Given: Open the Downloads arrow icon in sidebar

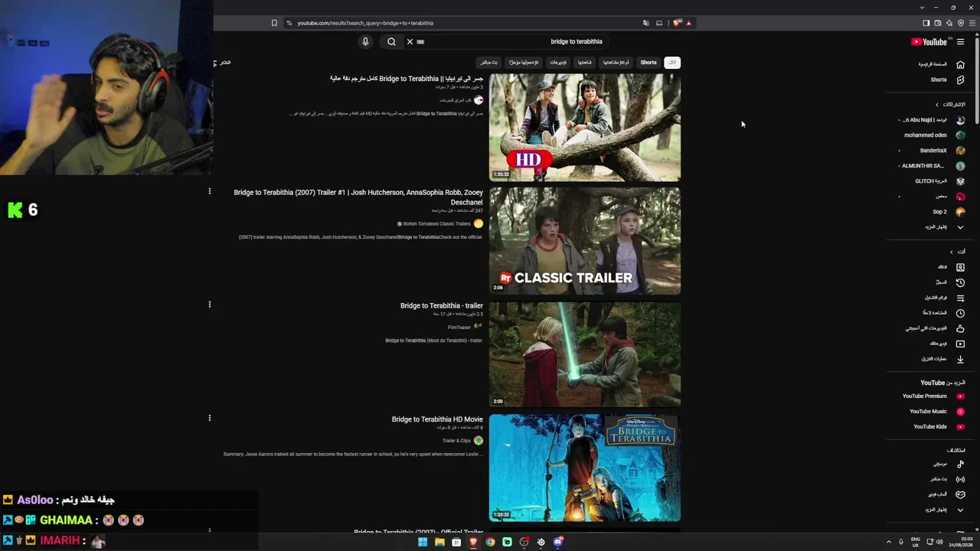Looking at the screenshot, I should pos(960,359).
